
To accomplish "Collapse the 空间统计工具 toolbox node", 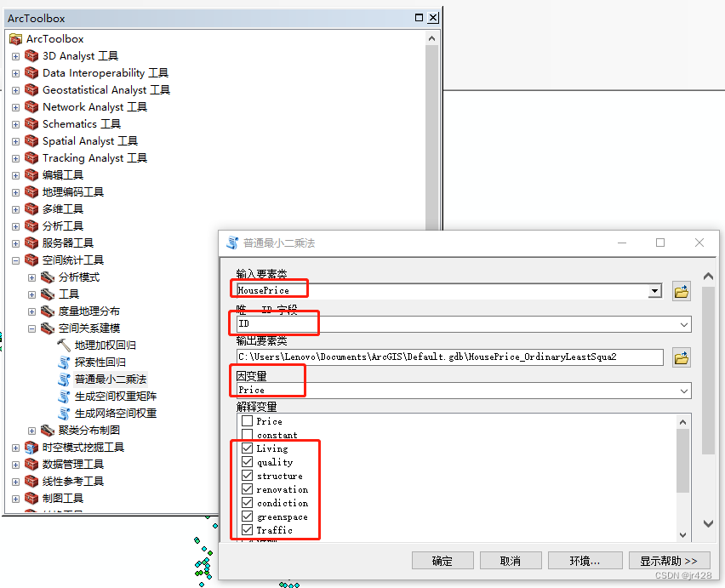I will coord(15,260).
